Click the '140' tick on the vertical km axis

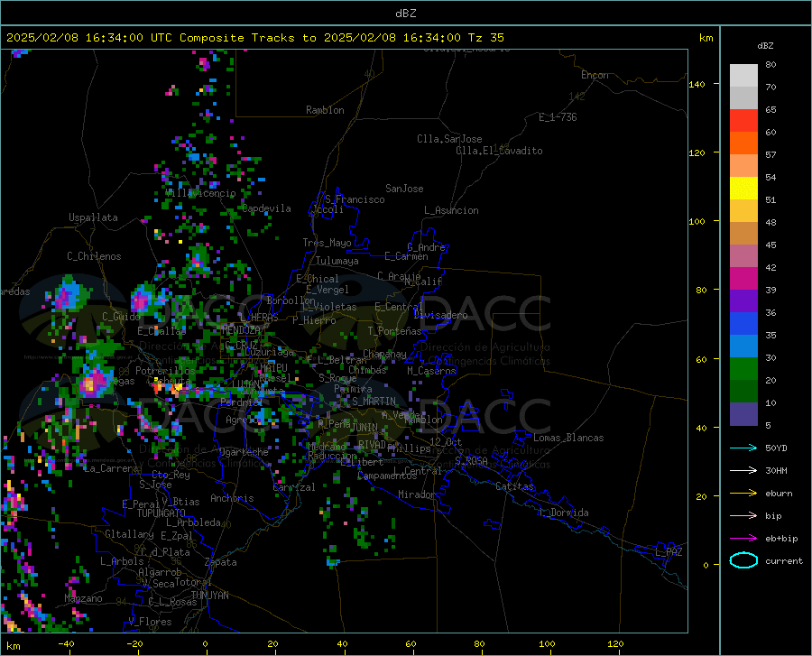click(697, 84)
